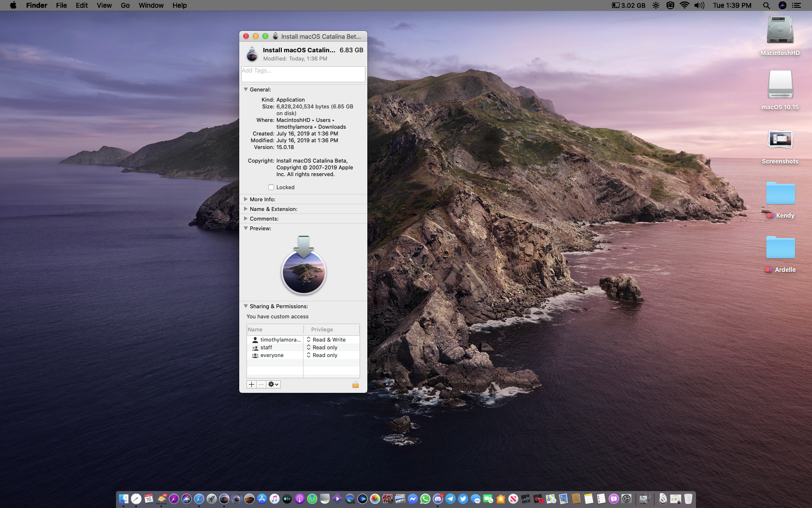
Task: Expand the More Info section
Action: (x=246, y=199)
